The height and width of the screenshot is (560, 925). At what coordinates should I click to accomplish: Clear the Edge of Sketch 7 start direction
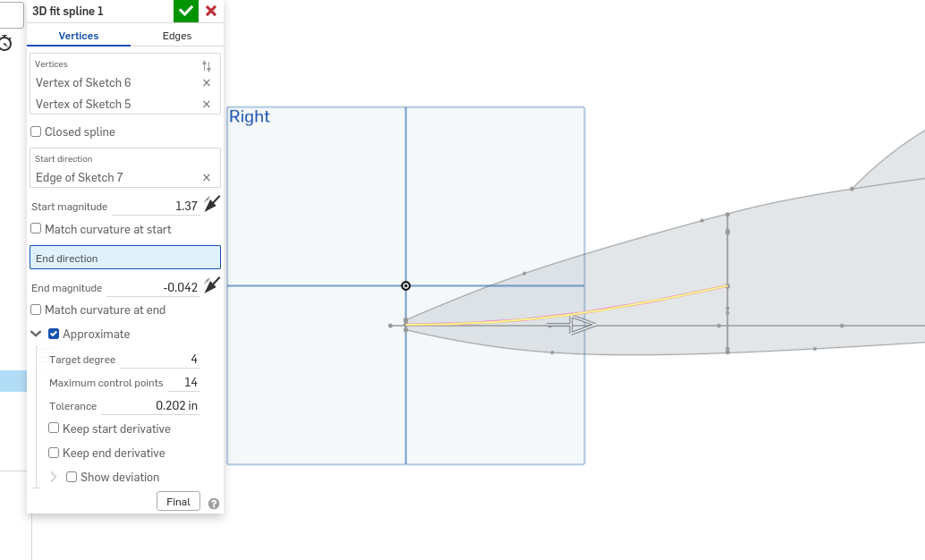pos(207,178)
